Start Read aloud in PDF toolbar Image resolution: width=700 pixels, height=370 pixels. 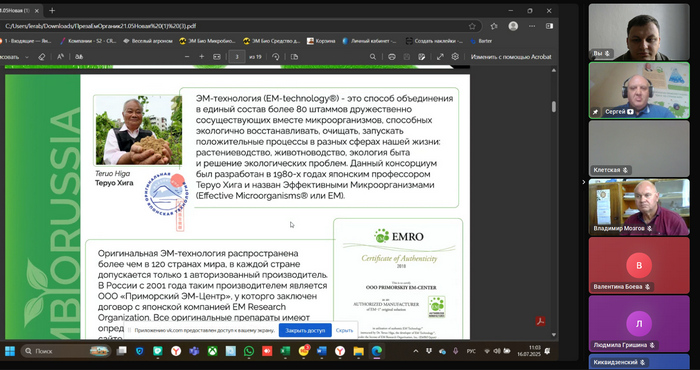pos(60,57)
